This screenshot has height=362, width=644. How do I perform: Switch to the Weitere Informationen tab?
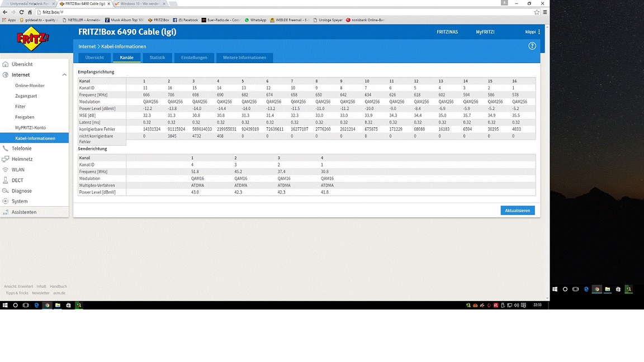[244, 58]
